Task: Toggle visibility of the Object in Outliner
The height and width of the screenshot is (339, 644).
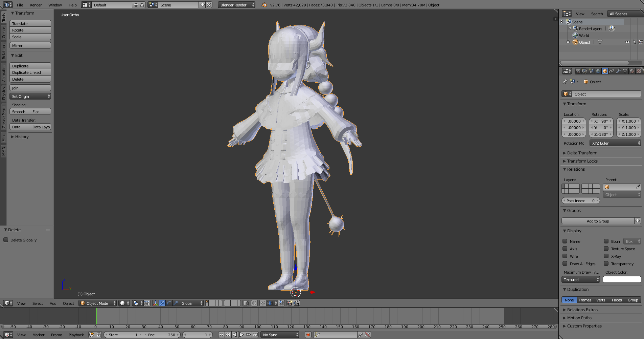Action: 628,42
